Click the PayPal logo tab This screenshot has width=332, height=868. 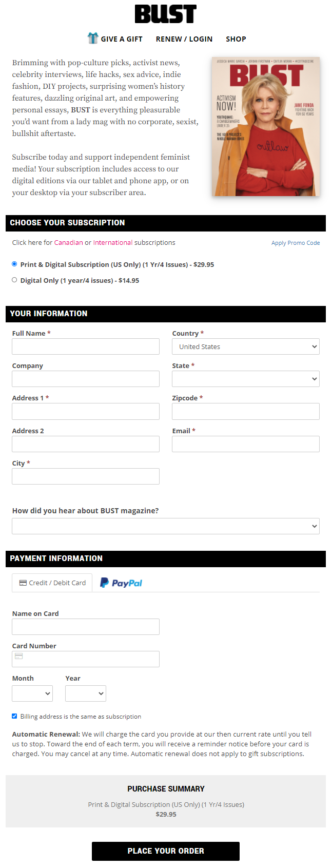121,583
